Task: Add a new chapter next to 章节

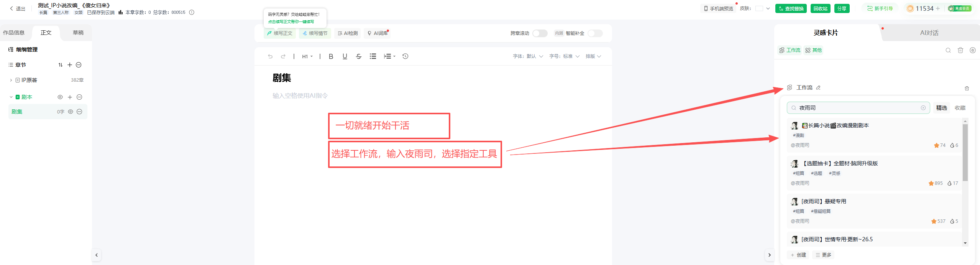Action: 70,65
